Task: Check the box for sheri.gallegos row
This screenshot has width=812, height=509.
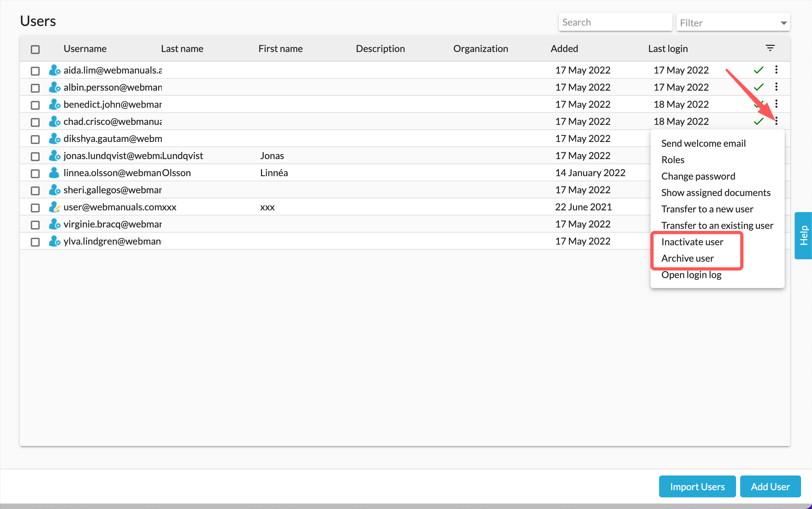Action: click(35, 191)
